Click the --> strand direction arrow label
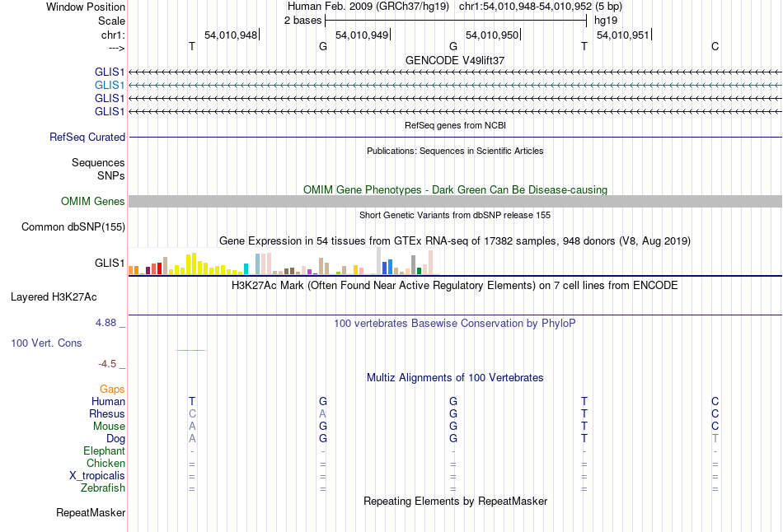The image size is (783, 532). (x=116, y=49)
